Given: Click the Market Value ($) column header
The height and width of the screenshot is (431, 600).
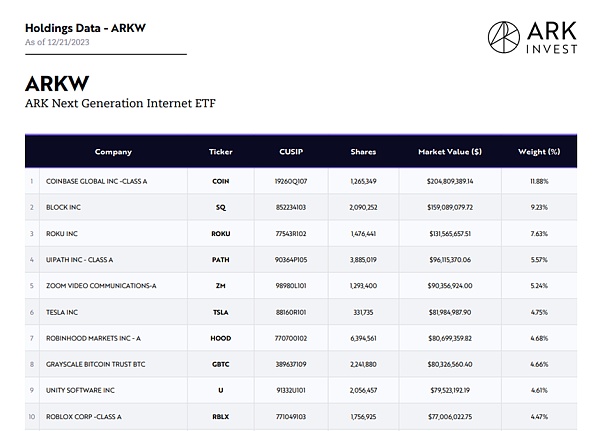Looking at the screenshot, I should pos(449,152).
